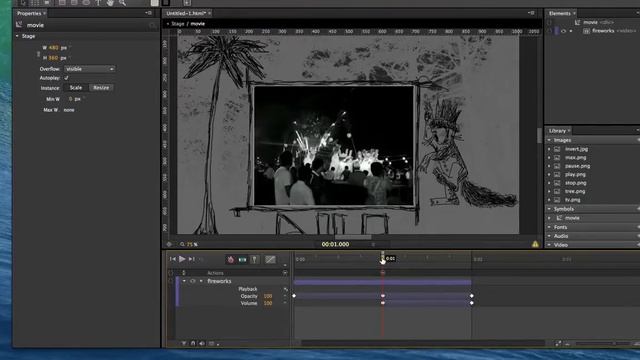Open timeline Actions script icon

click(x=285, y=273)
